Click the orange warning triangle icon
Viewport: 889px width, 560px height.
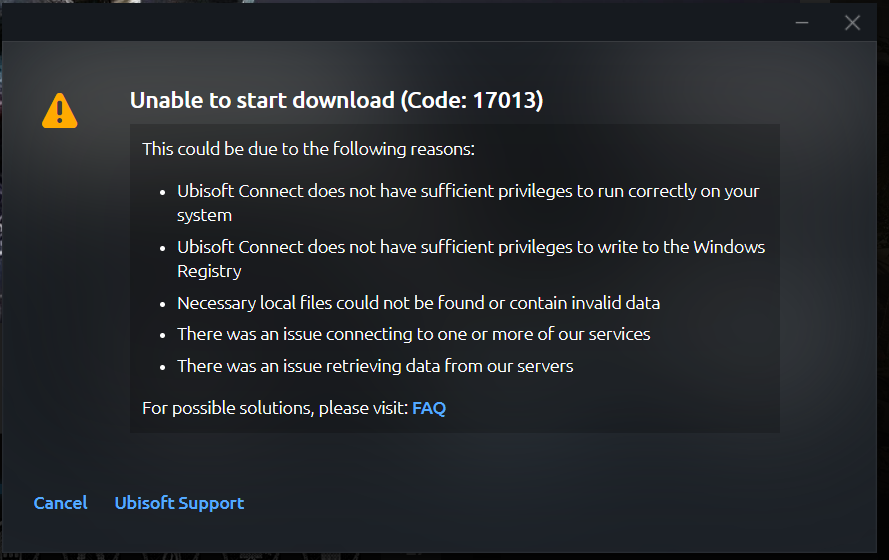click(60, 111)
